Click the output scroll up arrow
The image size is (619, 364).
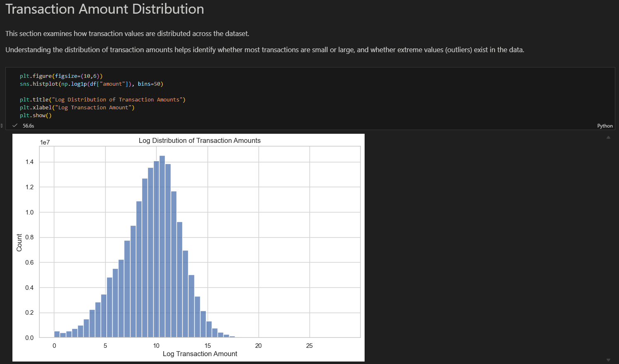608,137
